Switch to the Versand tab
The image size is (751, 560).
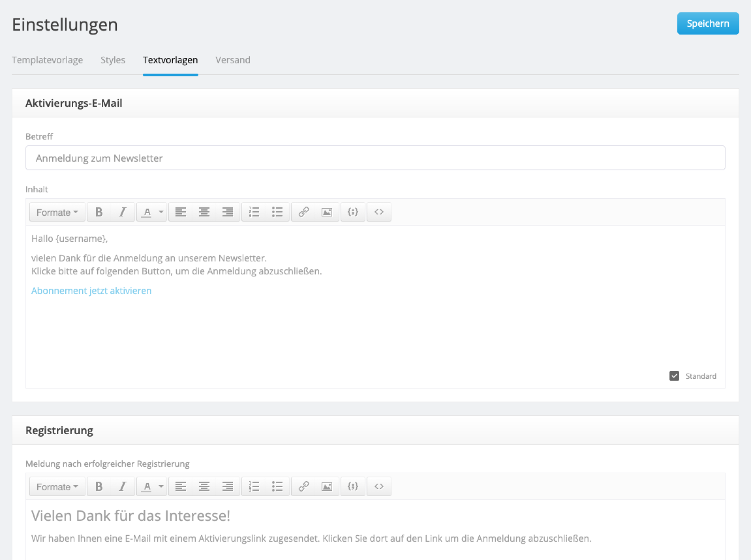point(233,60)
